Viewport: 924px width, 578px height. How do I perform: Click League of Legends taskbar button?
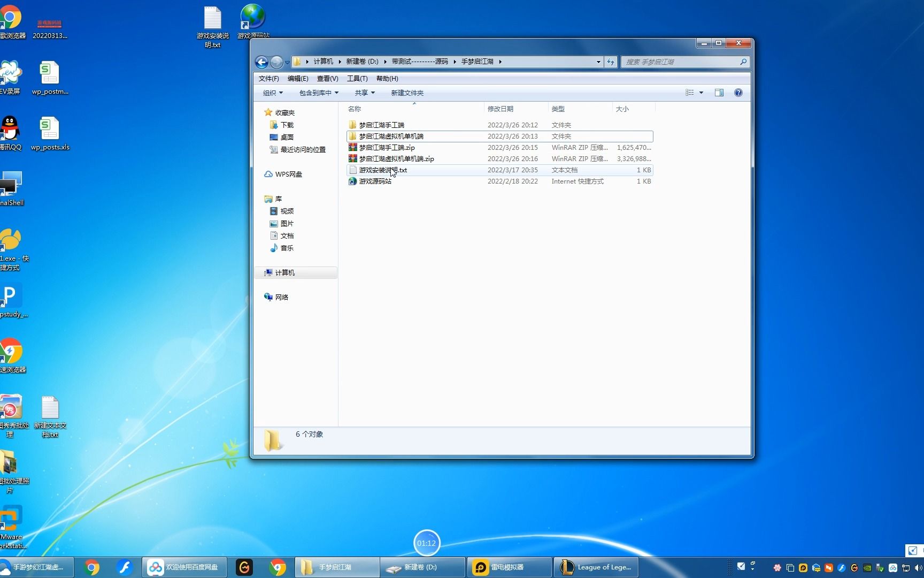click(596, 567)
